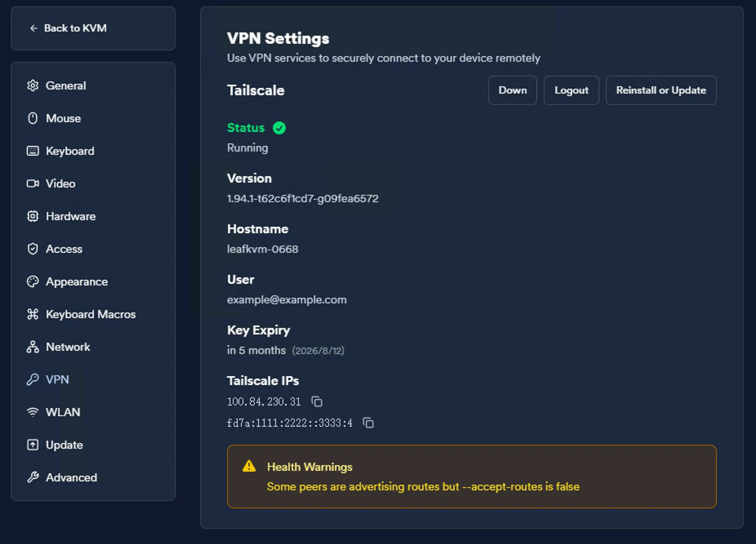Open the Update section
The width and height of the screenshot is (756, 544).
(x=64, y=445)
